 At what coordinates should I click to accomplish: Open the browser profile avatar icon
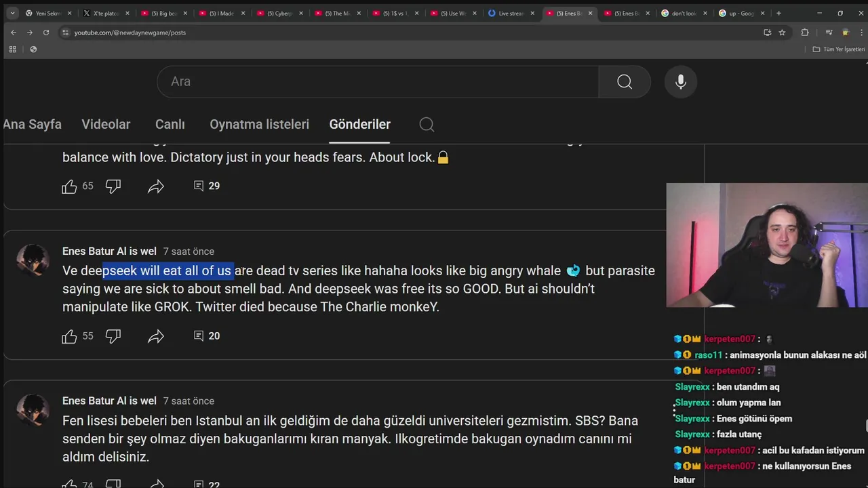pos(846,33)
